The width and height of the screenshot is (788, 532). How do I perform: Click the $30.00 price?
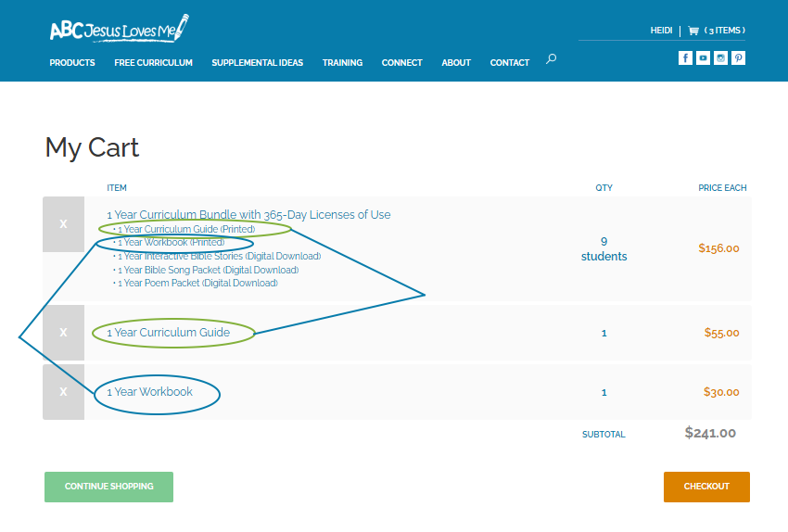point(721,392)
